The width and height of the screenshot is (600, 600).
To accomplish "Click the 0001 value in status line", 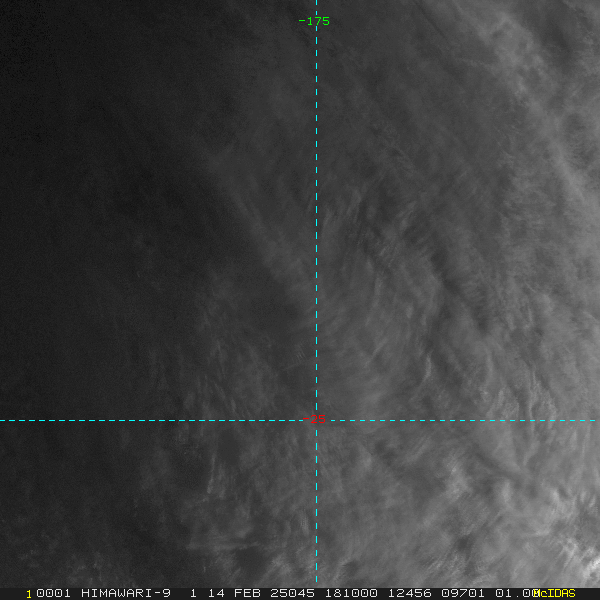I will click(x=53, y=593).
